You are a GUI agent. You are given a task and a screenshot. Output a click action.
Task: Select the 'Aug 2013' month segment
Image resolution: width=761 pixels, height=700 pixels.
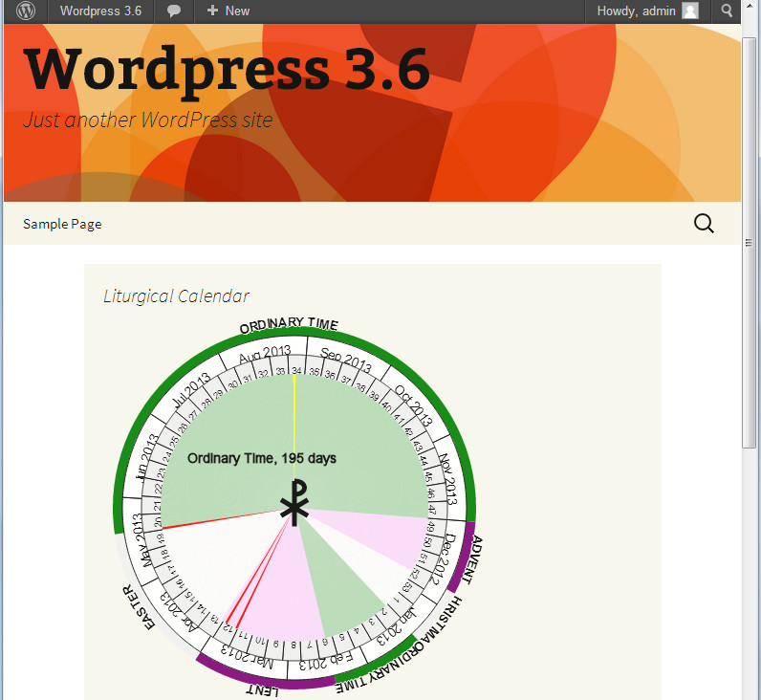pyautogui.click(x=265, y=354)
